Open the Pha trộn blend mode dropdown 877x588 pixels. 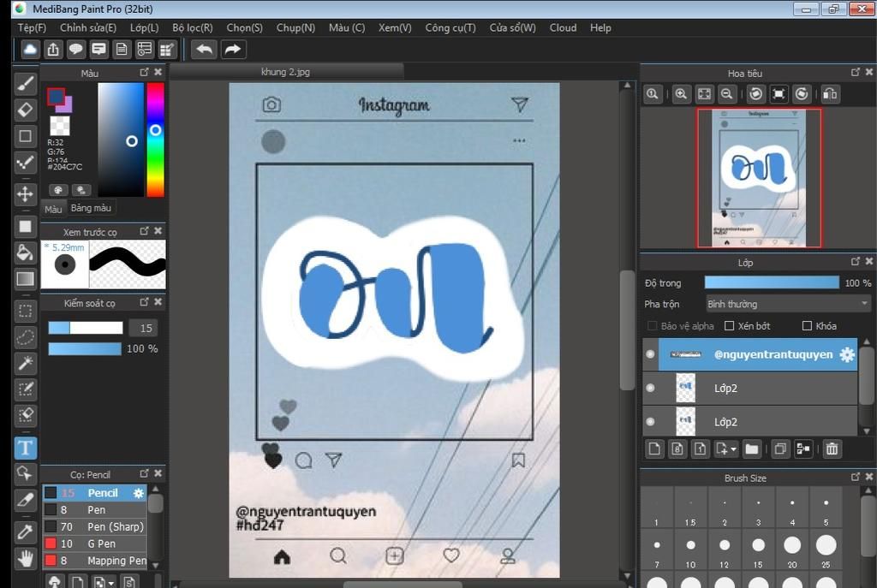pyautogui.click(x=788, y=304)
